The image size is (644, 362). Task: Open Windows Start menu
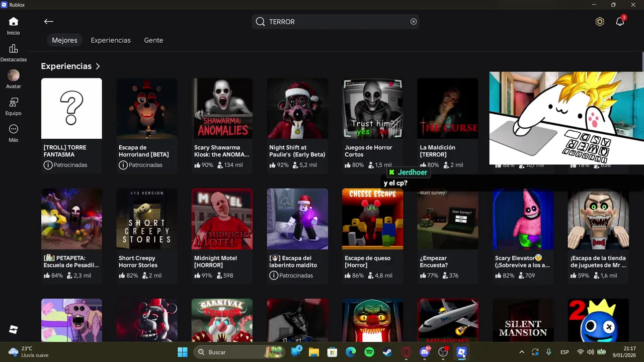tap(183, 352)
